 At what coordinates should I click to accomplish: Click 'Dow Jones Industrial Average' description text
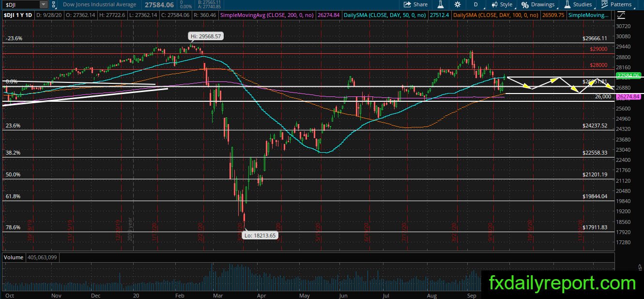100,4
